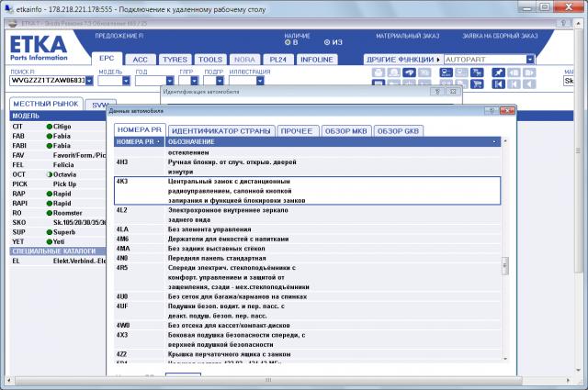The height and width of the screenshot is (390, 588).
Task: Open the ОБЗОР МКВ tab
Action: point(345,131)
